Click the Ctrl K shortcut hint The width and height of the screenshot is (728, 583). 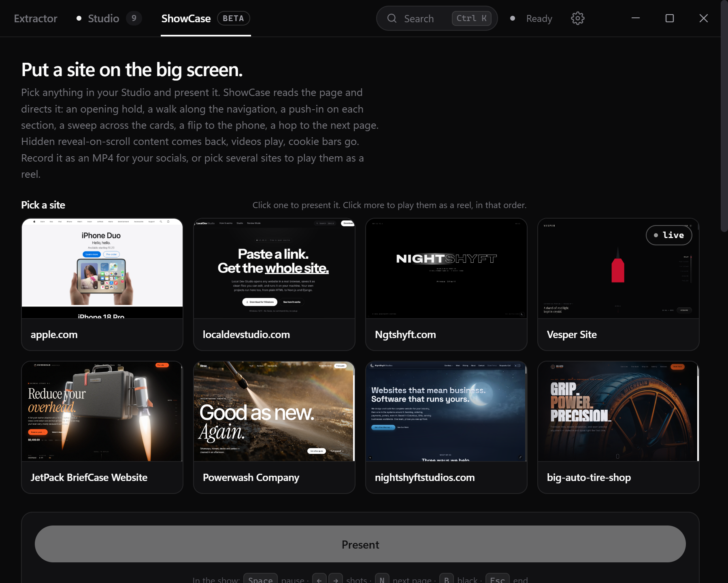coord(472,18)
